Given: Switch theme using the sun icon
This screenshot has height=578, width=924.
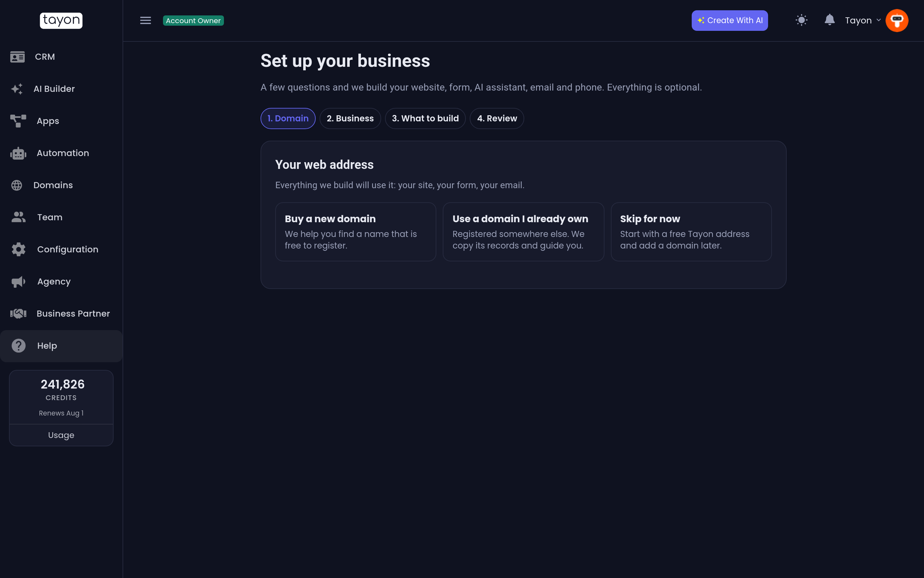Looking at the screenshot, I should click(x=801, y=20).
